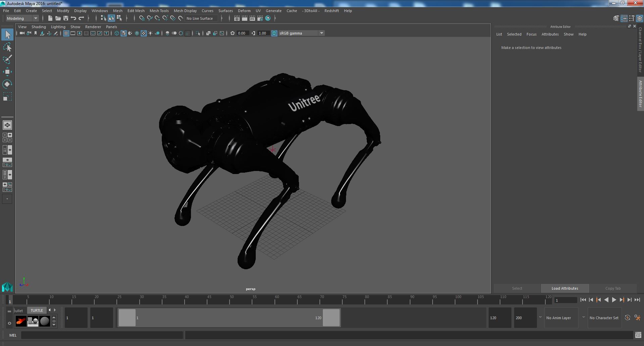Toggle use all lights in viewport
The image size is (644, 346).
click(x=150, y=33)
